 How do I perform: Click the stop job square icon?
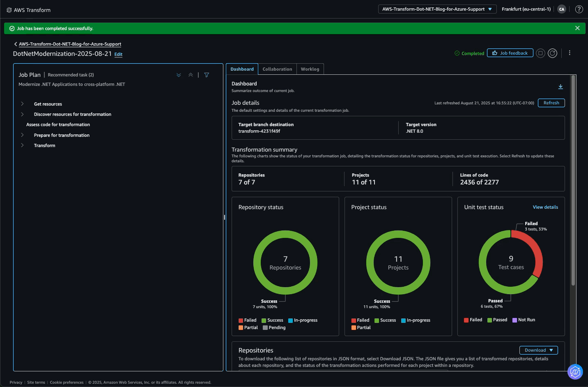click(540, 53)
